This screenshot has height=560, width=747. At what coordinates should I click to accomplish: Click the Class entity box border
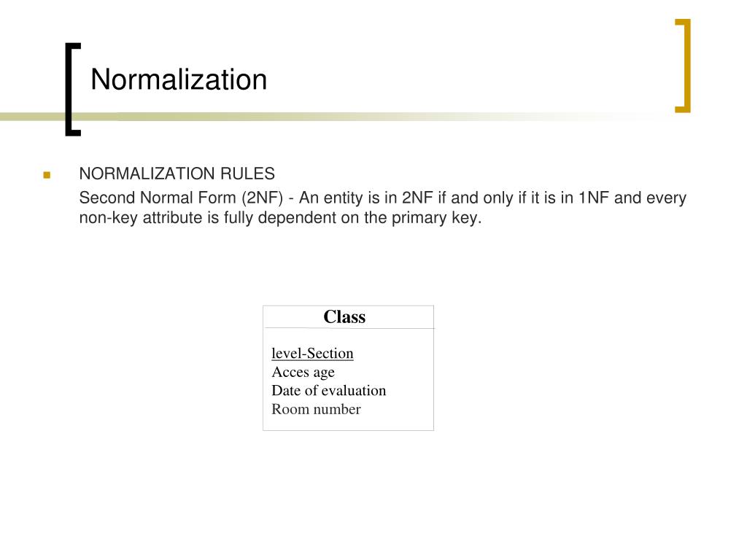pos(263,368)
